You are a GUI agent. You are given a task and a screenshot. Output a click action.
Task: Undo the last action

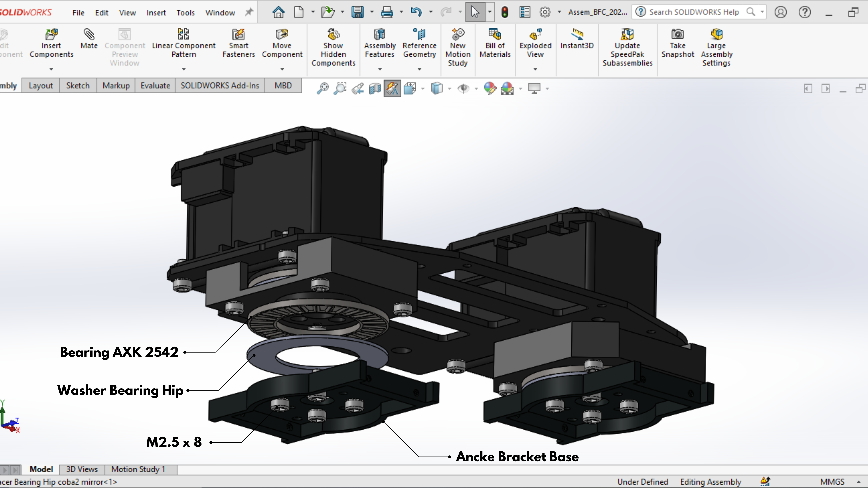pyautogui.click(x=416, y=12)
